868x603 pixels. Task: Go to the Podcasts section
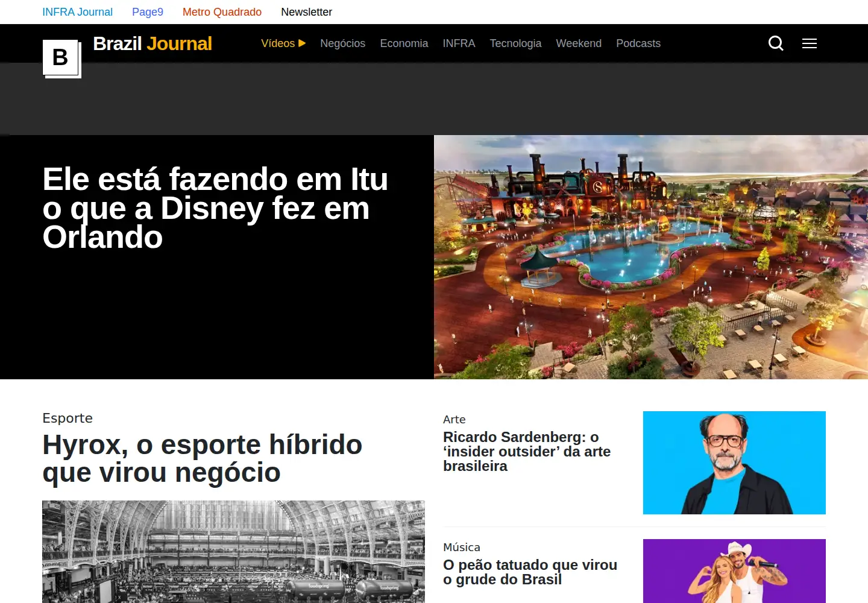tap(638, 43)
